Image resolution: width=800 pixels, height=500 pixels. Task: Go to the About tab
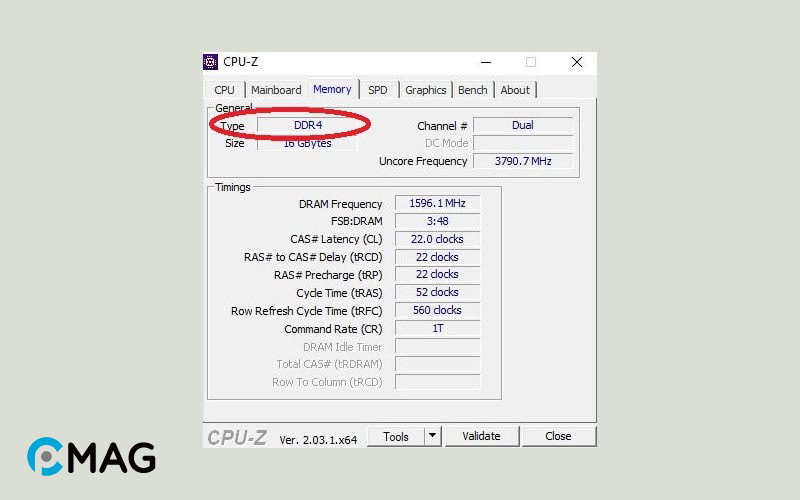(x=515, y=90)
